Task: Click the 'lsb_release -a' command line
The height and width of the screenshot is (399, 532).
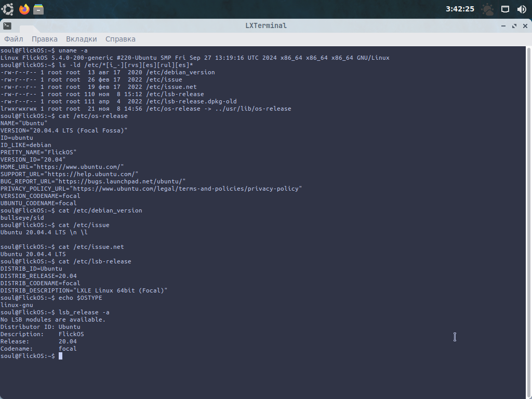Action: point(55,312)
